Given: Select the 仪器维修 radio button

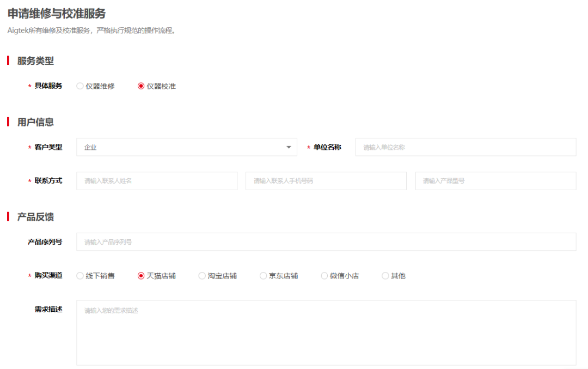Looking at the screenshot, I should click(79, 86).
